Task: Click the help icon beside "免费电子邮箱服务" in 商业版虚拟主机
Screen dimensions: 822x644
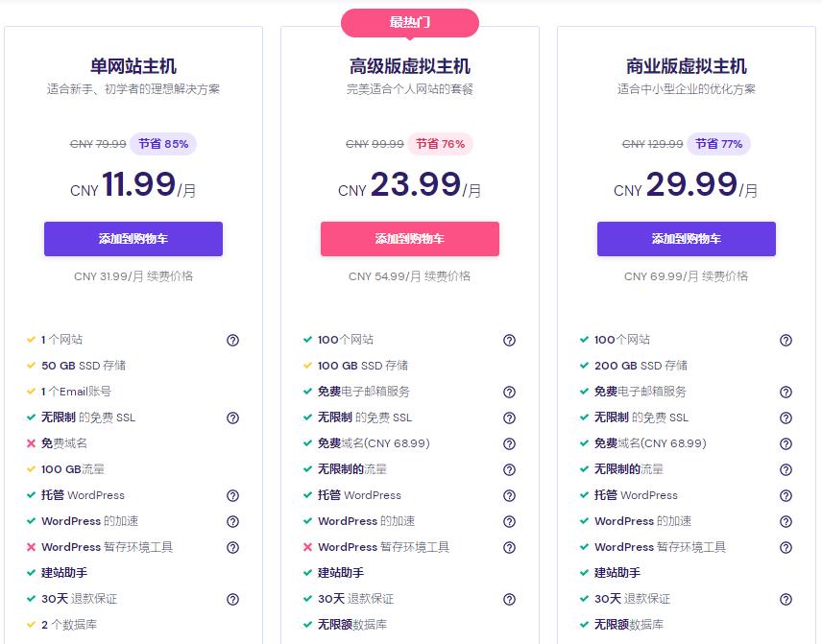Action: (784, 392)
